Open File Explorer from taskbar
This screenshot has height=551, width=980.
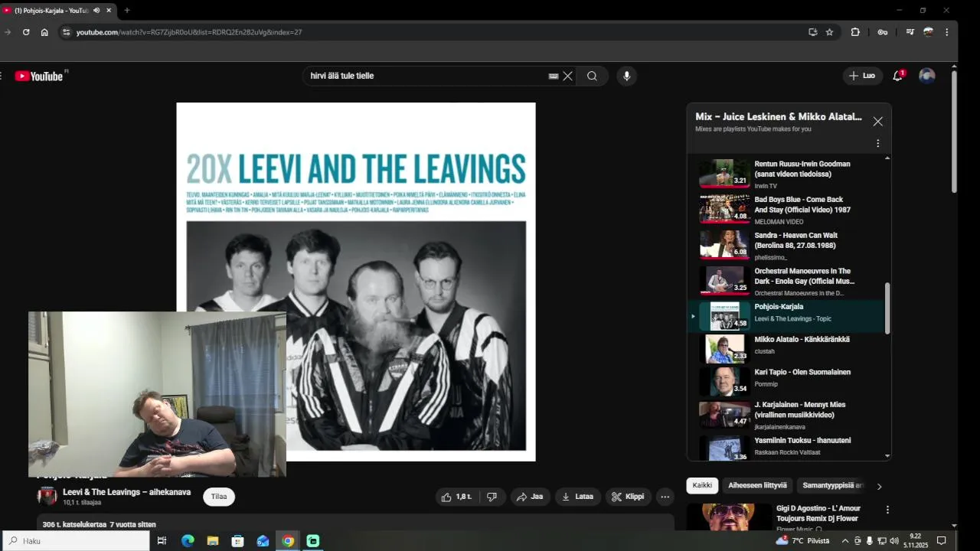(213, 540)
